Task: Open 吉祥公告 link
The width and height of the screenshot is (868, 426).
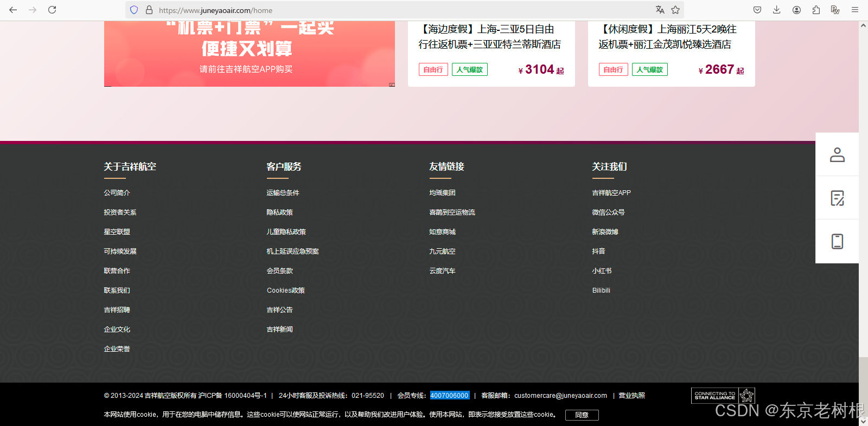Action: tap(280, 310)
